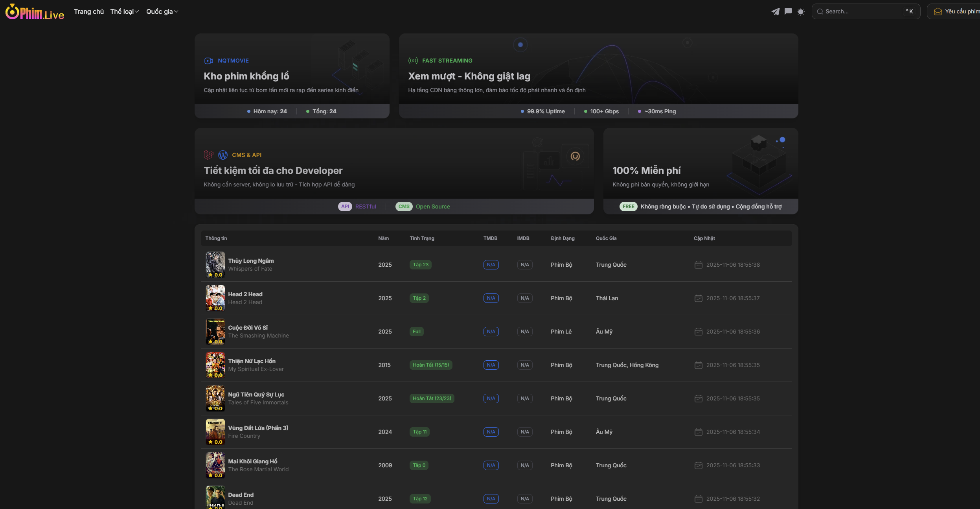Screen dimensions: 980x509
Task: Toggle the theme brightness switch in the header
Action: pos(801,11)
